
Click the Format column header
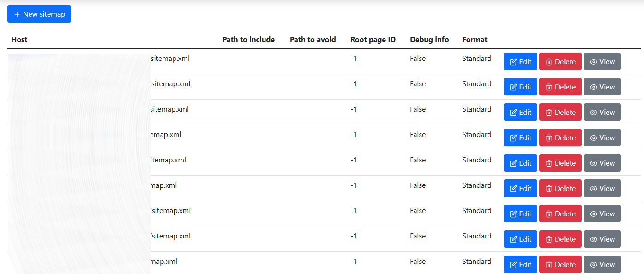[x=475, y=40]
